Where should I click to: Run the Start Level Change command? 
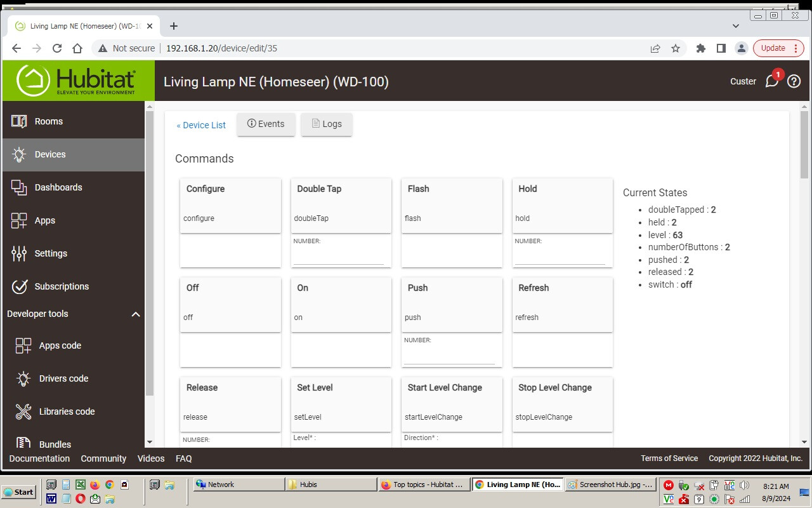tap(452, 404)
